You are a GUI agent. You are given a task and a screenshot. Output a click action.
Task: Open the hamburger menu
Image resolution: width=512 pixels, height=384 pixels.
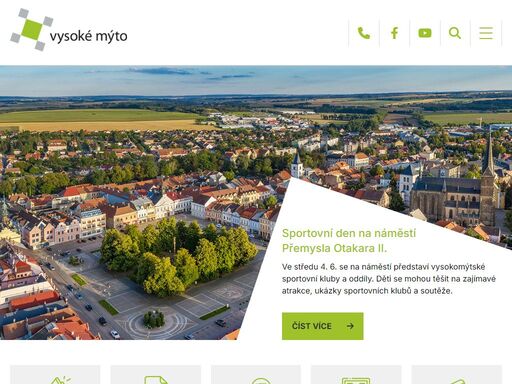[x=486, y=33]
